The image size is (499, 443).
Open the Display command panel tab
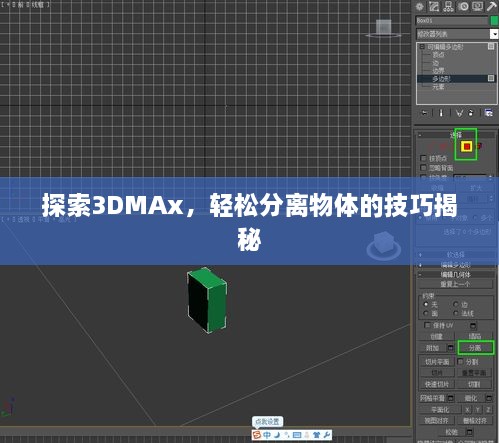click(478, 6)
